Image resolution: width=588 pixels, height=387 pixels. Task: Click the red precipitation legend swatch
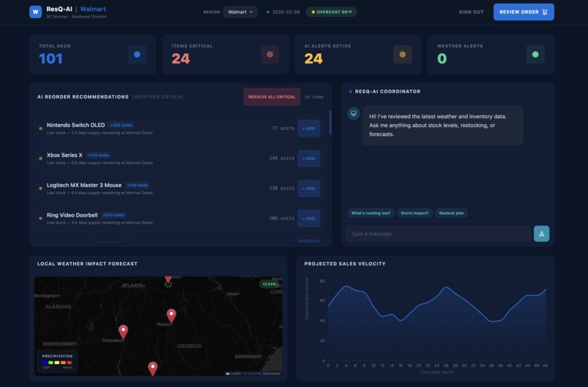click(x=69, y=363)
